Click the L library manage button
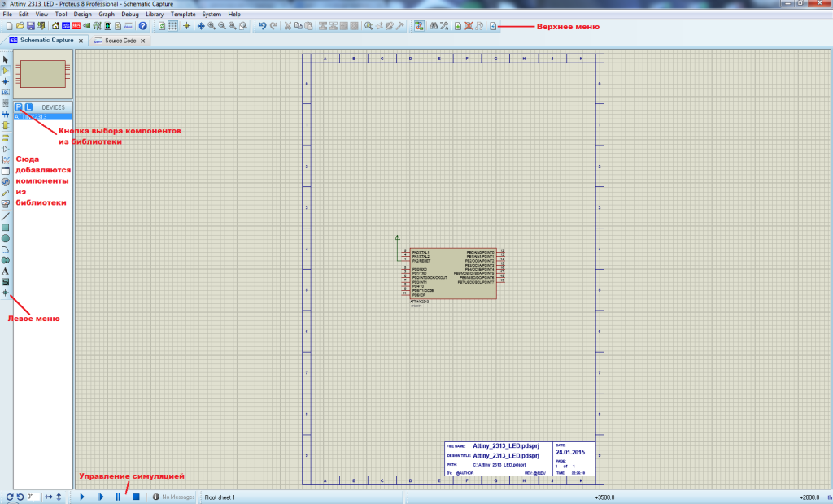This screenshot has height=504, width=833. tap(28, 106)
